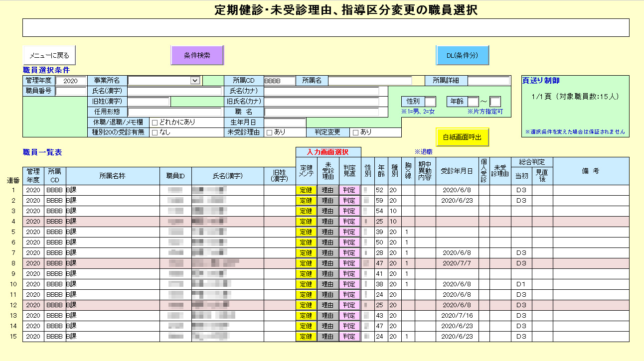Image resolution: width=644 pixels, height=361 pixels.
Task: Click 判定 button in row 15
Action: [349, 337]
